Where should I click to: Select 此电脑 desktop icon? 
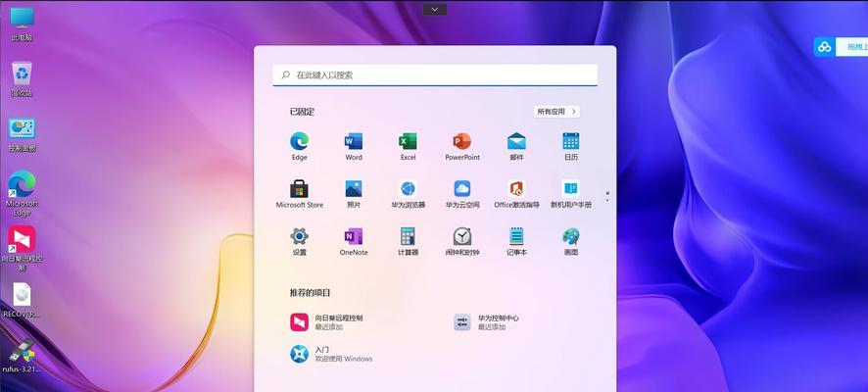(22, 24)
